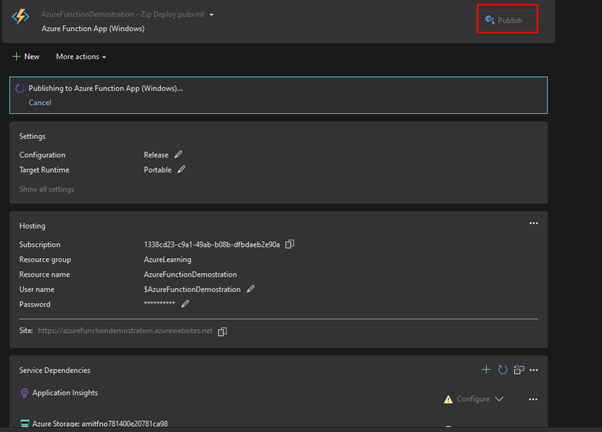The height and width of the screenshot is (432, 602).
Task: Click the Portable runtime value
Action: (157, 170)
